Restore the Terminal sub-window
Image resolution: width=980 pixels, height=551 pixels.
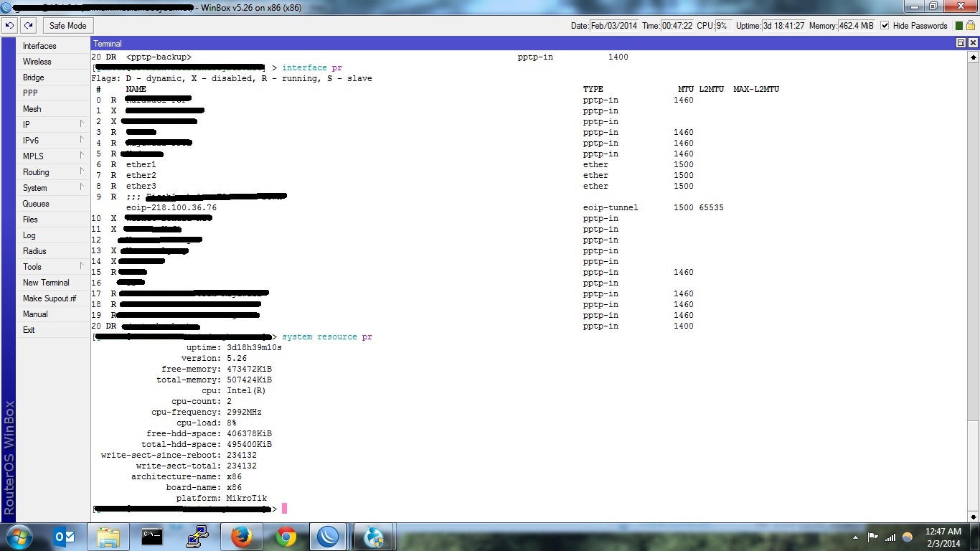tap(961, 43)
